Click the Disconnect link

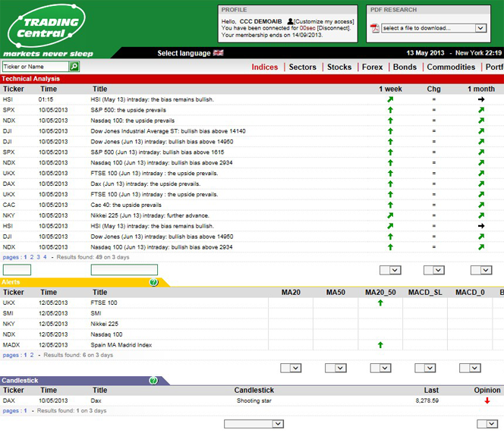[334, 28]
